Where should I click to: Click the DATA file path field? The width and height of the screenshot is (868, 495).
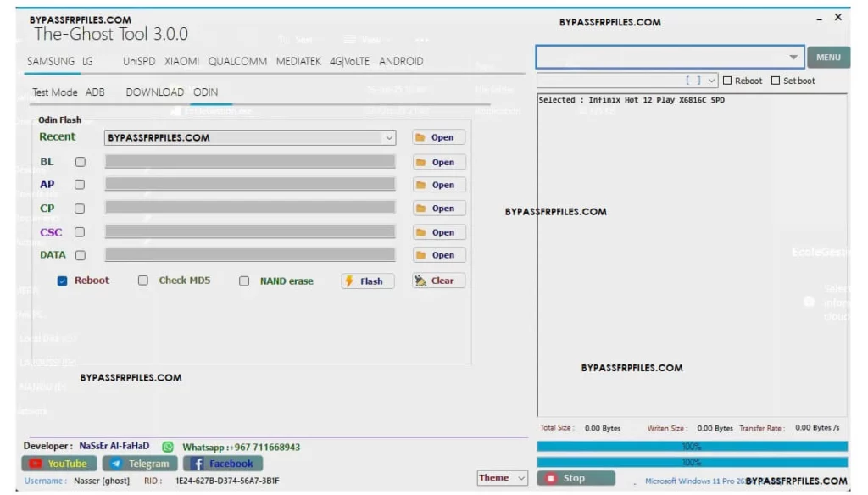click(x=250, y=254)
